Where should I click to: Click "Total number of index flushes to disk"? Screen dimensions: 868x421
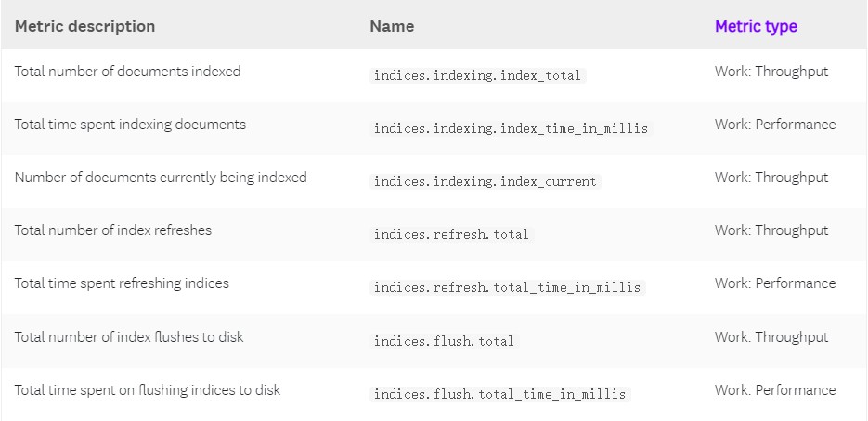click(129, 337)
